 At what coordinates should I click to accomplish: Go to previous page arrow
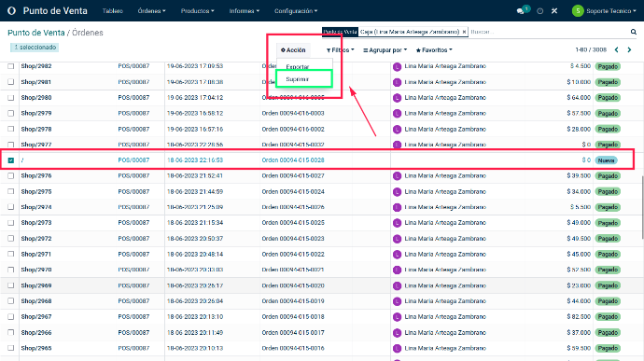coord(617,49)
